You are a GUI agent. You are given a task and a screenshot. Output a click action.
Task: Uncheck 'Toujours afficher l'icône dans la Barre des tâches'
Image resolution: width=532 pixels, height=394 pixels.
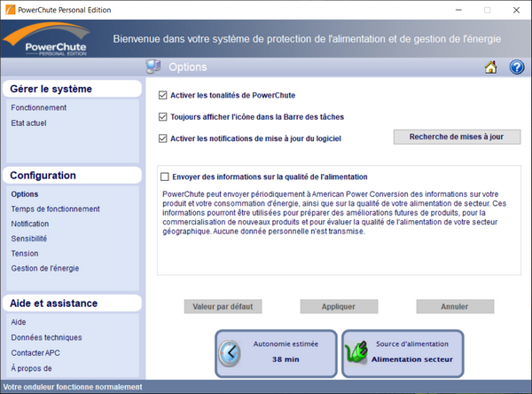pos(163,117)
